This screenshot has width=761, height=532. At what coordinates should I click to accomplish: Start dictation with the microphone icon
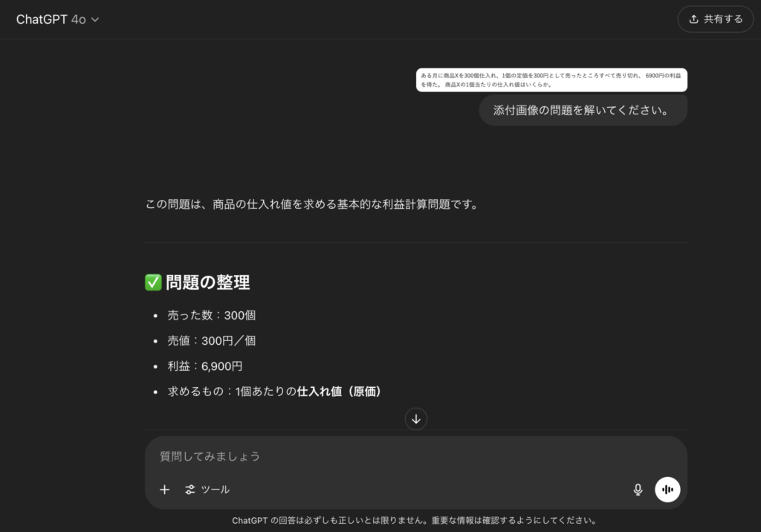(x=638, y=490)
